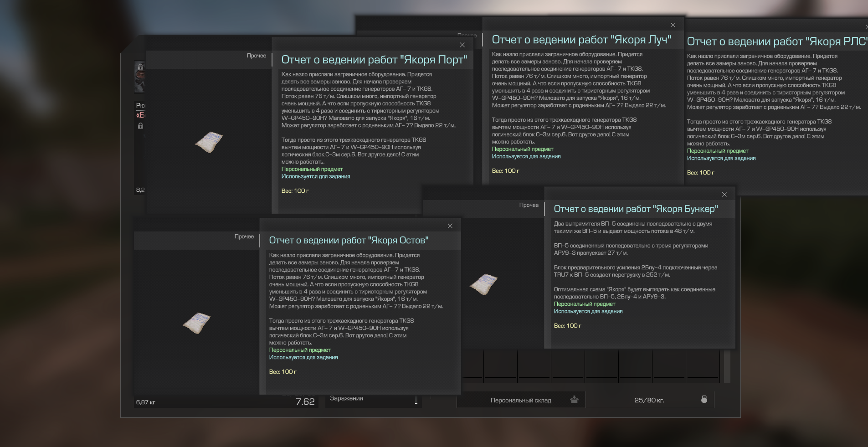This screenshot has height=447, width=868.
Task: Click the document item image in the Порт window
Action: point(209,142)
